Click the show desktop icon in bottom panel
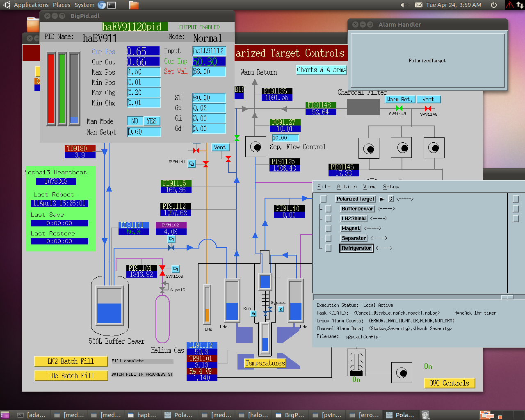The width and height of the screenshot is (525, 420). click(x=5, y=415)
